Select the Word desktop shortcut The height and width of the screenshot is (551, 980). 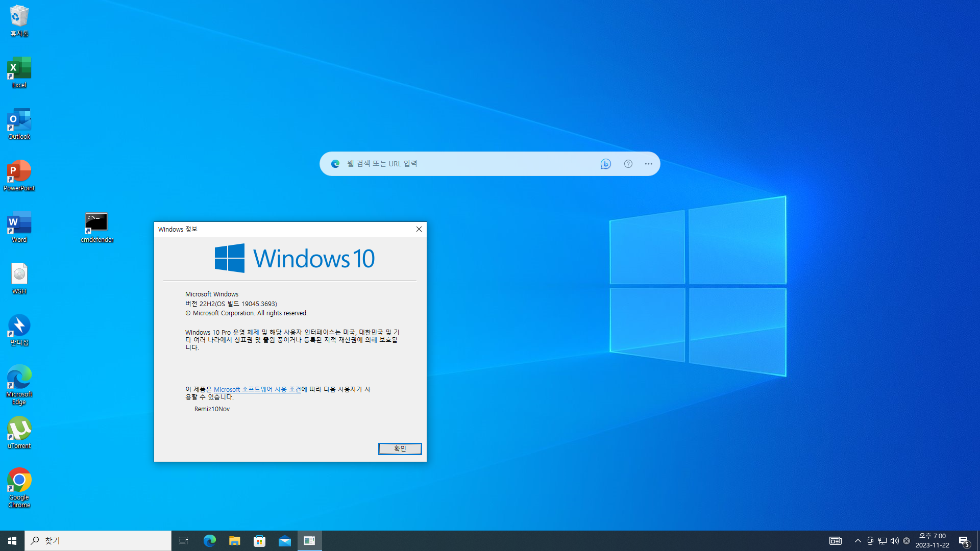coord(19,227)
